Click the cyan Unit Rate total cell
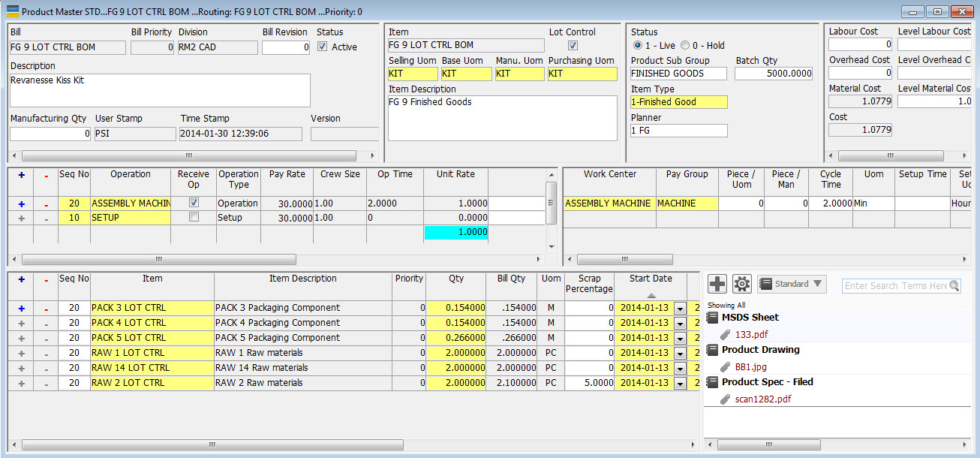The height and width of the screenshot is (458, 980). coord(455,233)
